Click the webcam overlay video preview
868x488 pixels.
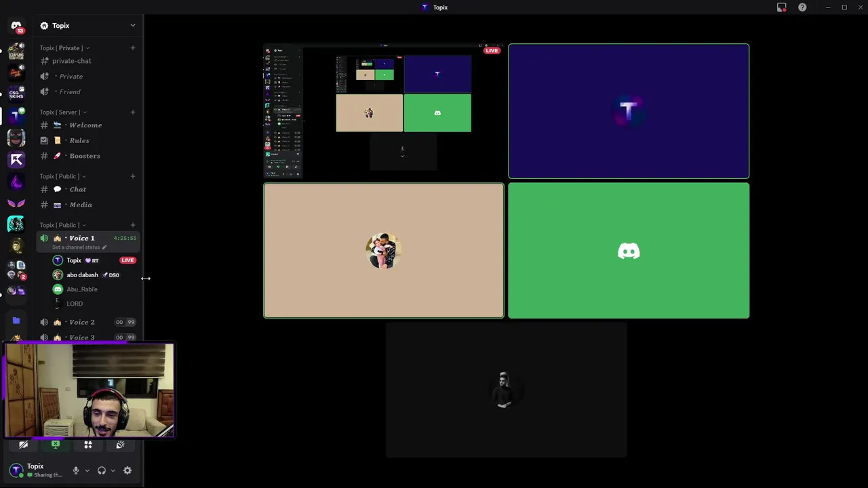coord(90,390)
